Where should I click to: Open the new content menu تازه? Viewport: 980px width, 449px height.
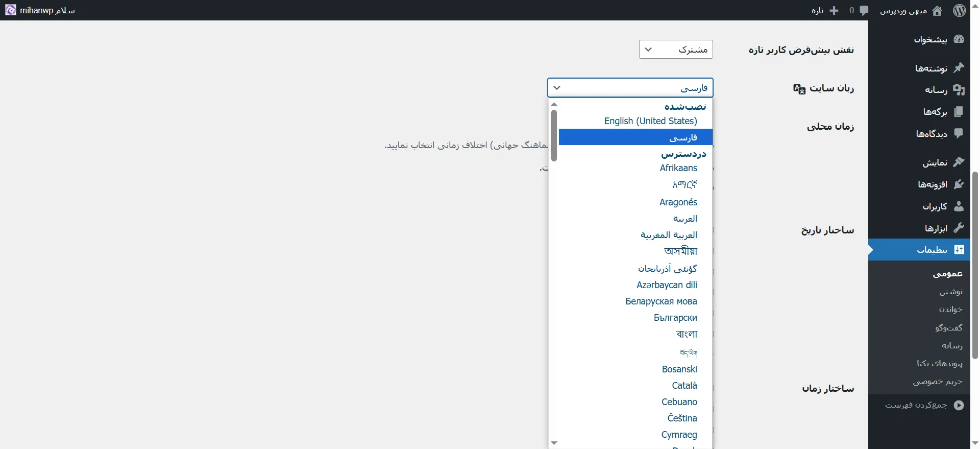coord(817,11)
